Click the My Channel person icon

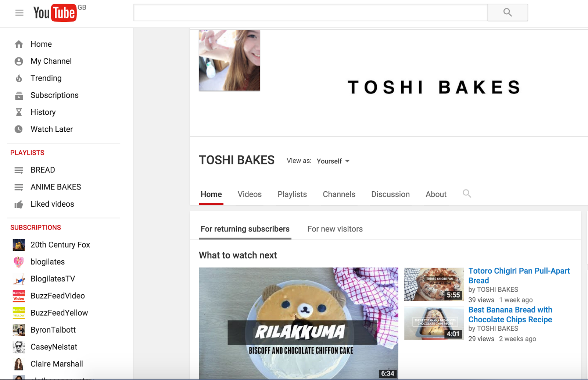pos(19,61)
